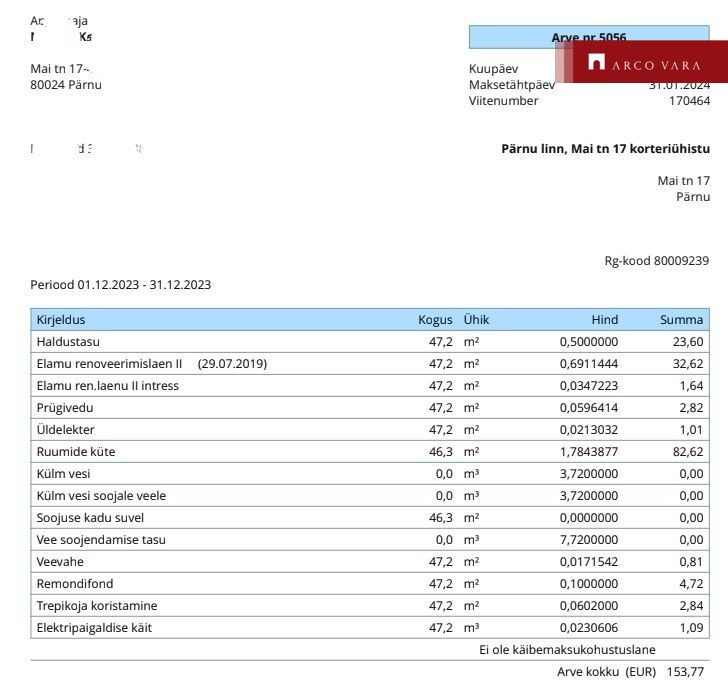This screenshot has width=728, height=687.
Task: Click the Arco Vara logo
Action: pos(644,62)
